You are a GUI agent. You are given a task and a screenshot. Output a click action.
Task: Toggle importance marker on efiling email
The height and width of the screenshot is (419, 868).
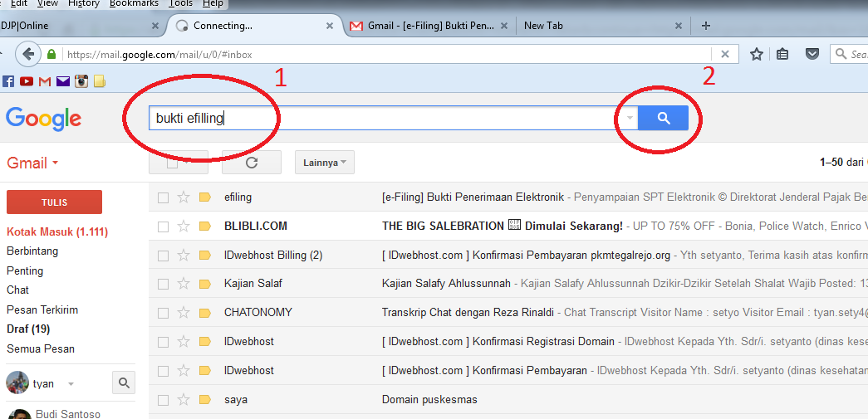[x=205, y=197]
